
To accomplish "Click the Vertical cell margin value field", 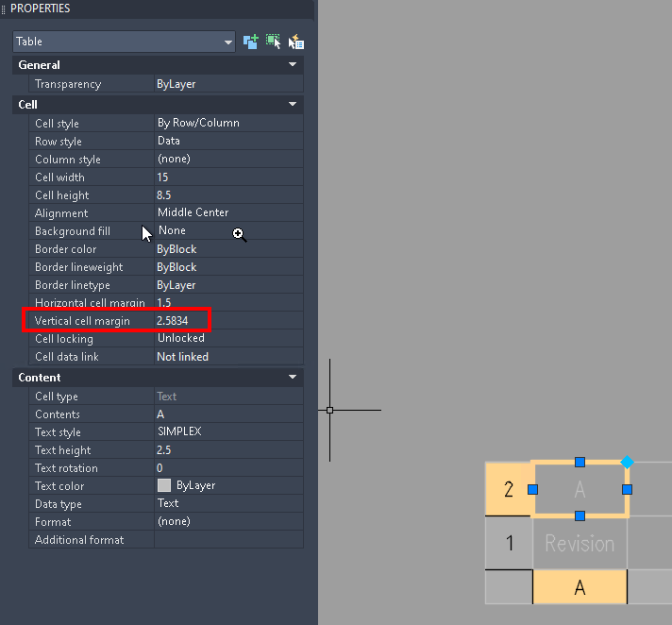I will point(228,321).
